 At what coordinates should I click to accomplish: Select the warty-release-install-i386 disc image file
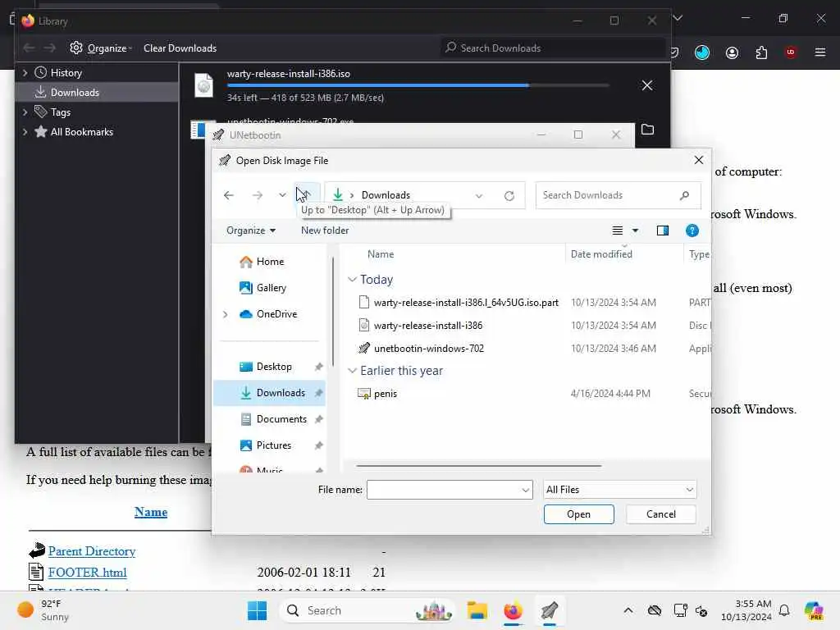coord(427,325)
